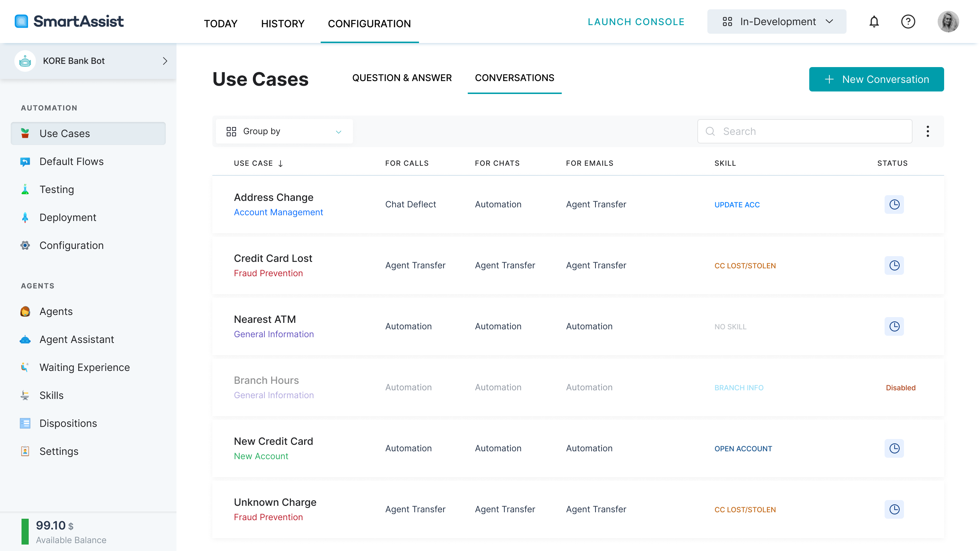The height and width of the screenshot is (551, 980).
Task: Sort by the USE CASE column arrow
Action: (281, 163)
